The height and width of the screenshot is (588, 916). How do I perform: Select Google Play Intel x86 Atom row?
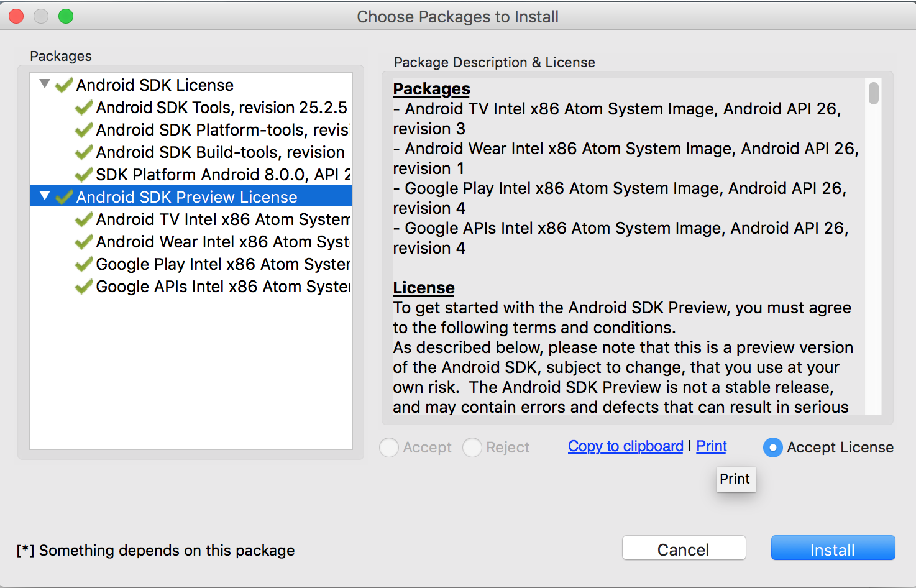point(191,264)
